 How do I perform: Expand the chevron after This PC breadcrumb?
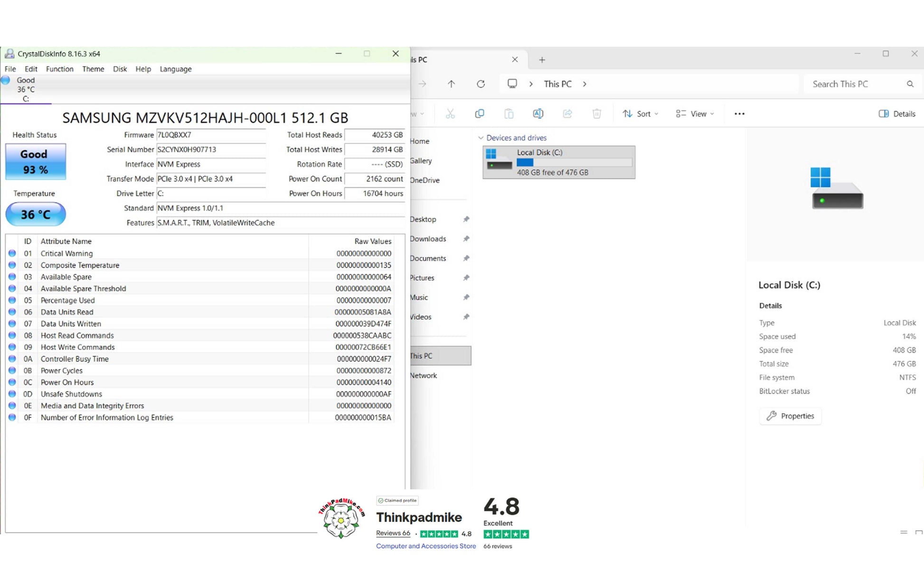click(585, 84)
